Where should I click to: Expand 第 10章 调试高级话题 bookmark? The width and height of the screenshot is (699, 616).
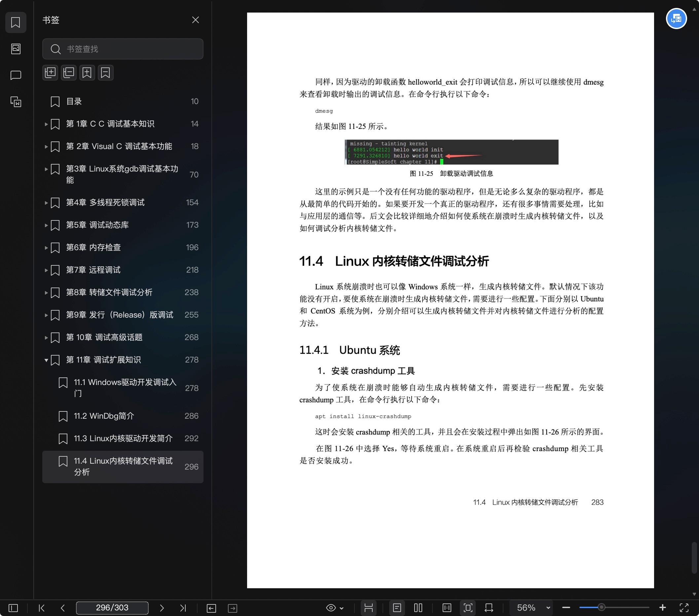coord(46,338)
